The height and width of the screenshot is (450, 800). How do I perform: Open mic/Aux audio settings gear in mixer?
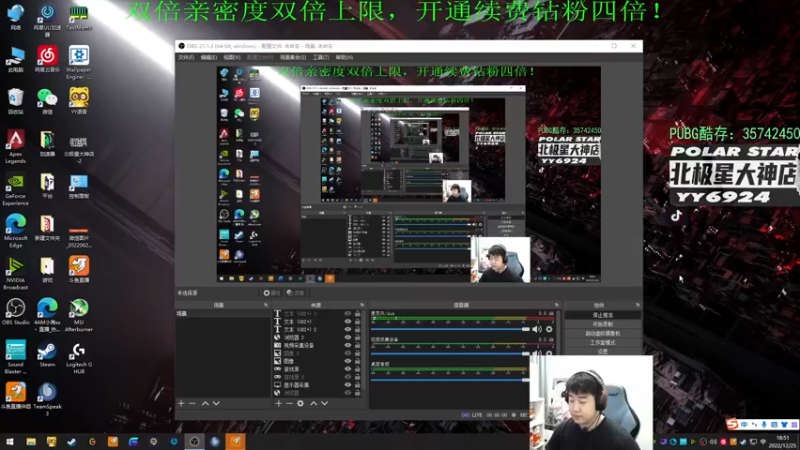[x=549, y=329]
